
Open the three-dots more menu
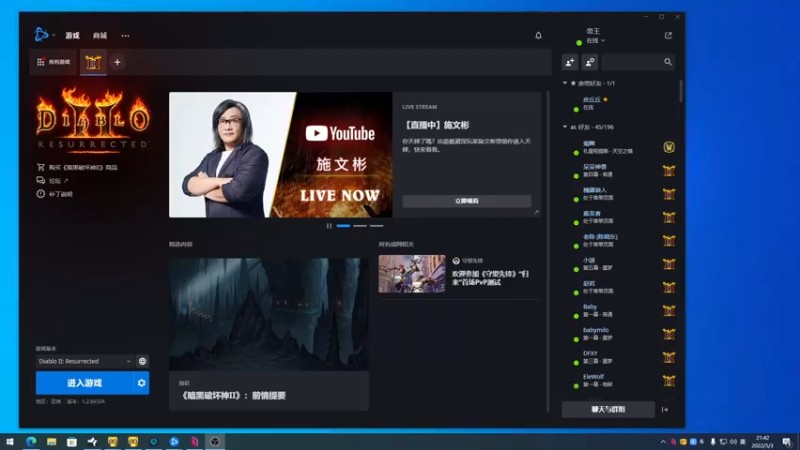click(126, 36)
